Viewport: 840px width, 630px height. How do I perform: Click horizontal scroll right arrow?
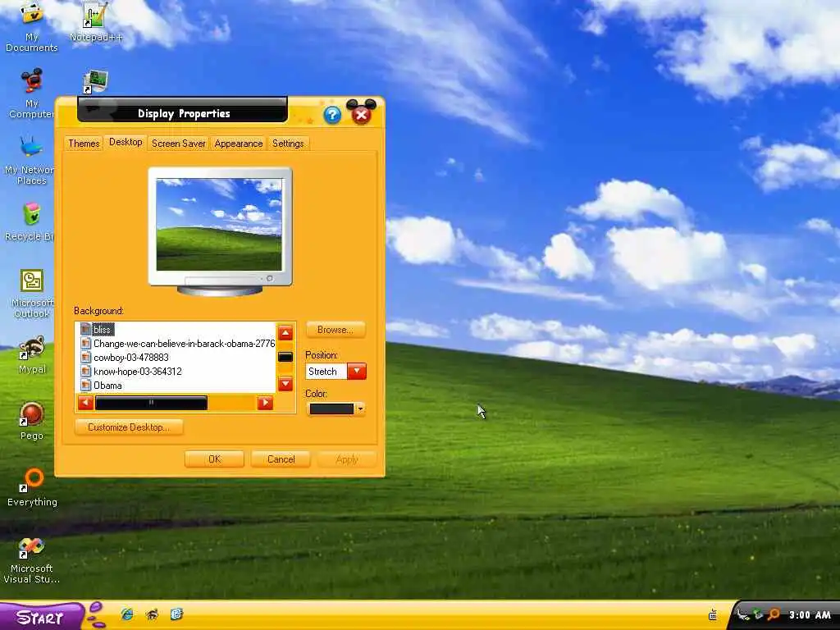click(x=265, y=403)
